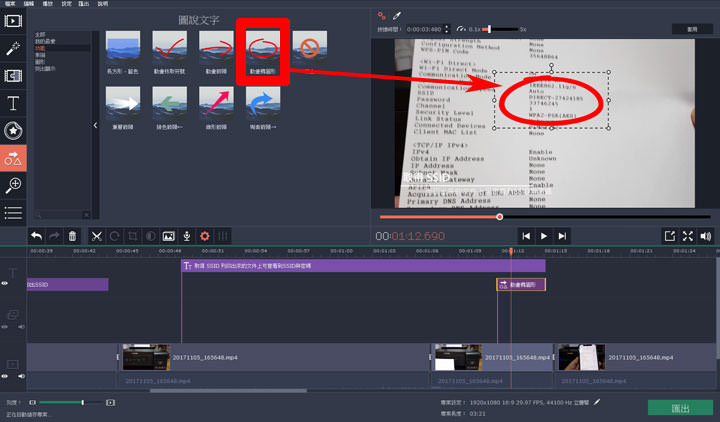720x422 pixels.
Task: Adjust duration stepper arrows
Action: point(447,29)
